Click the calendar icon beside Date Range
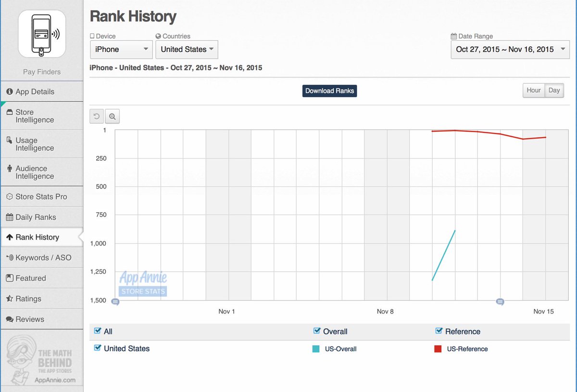The height and width of the screenshot is (392, 577). [453, 36]
